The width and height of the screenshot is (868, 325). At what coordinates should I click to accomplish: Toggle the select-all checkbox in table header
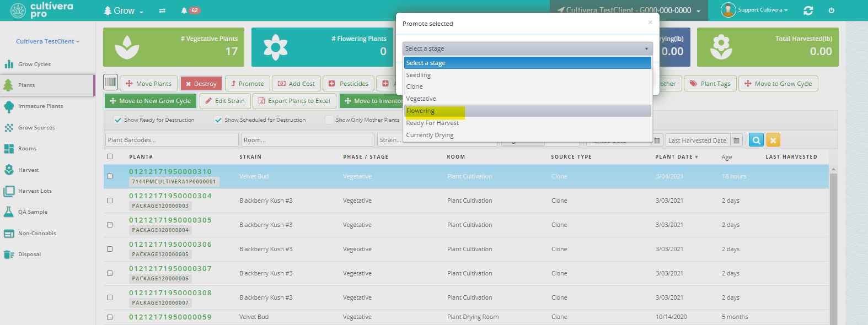coord(110,156)
